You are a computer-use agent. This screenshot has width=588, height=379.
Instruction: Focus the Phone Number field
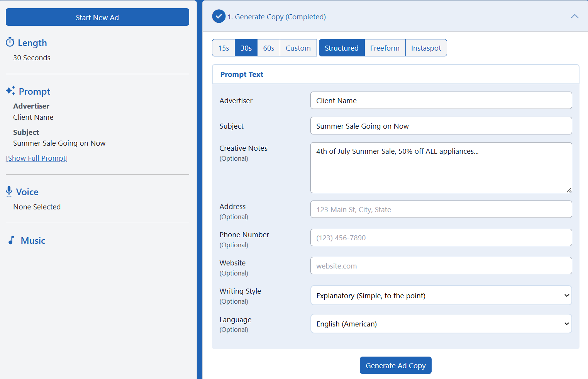click(441, 238)
